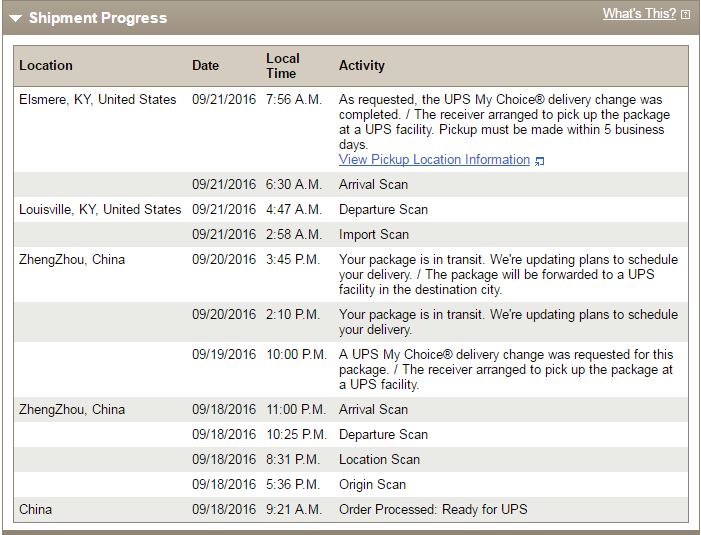Click the Location Scan activity entry
This screenshot has width=701, height=535.
[380, 459]
